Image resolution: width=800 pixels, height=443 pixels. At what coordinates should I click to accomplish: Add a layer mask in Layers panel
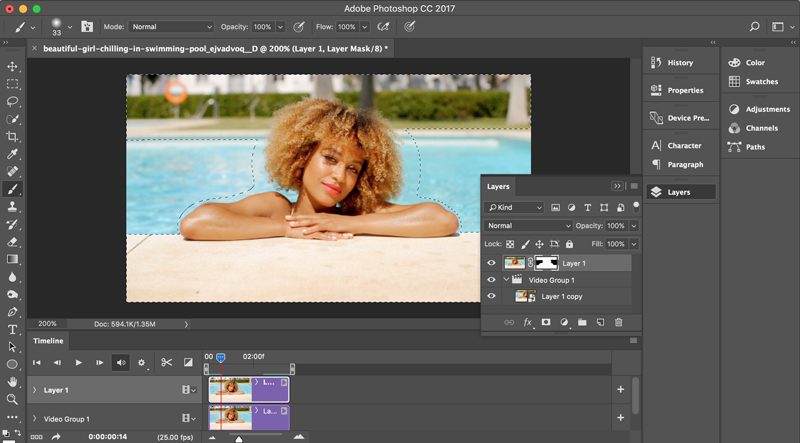click(546, 322)
